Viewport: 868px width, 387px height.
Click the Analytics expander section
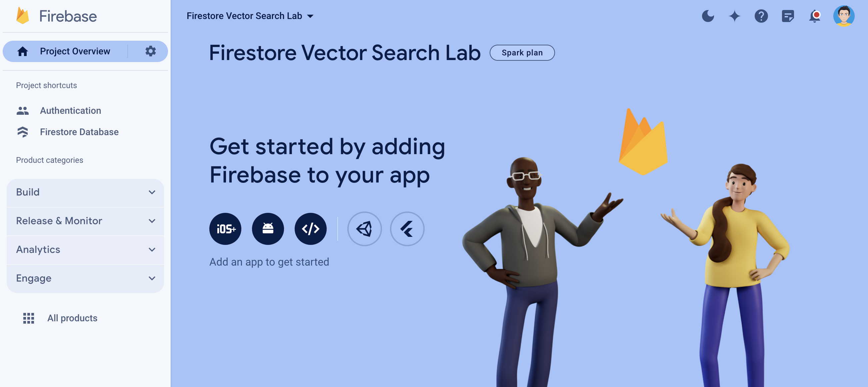tap(85, 250)
